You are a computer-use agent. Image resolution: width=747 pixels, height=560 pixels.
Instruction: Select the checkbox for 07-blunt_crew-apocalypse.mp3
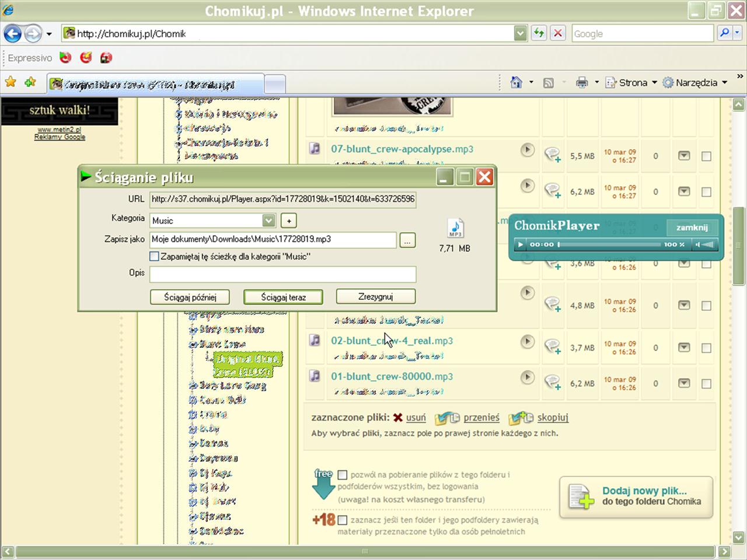pyautogui.click(x=706, y=156)
